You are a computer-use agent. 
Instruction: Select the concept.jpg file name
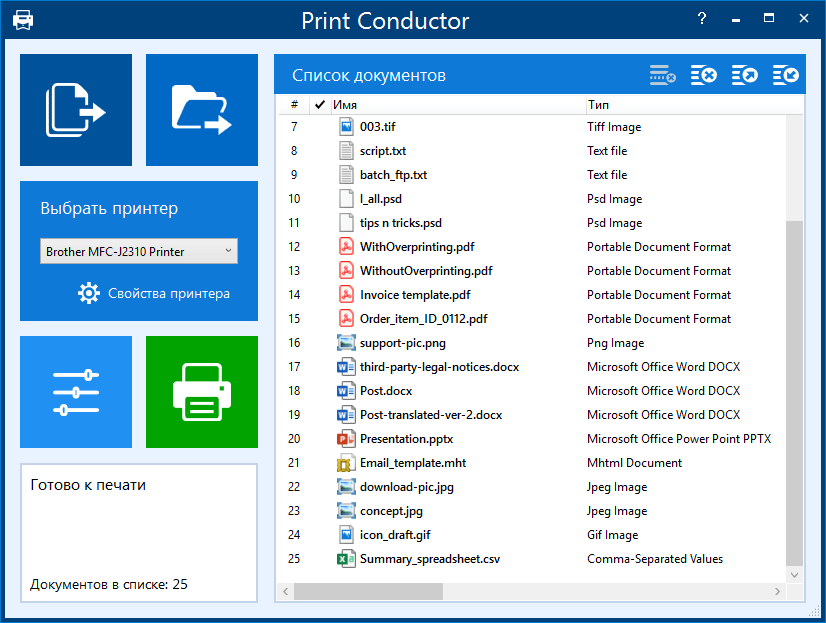pyautogui.click(x=391, y=511)
